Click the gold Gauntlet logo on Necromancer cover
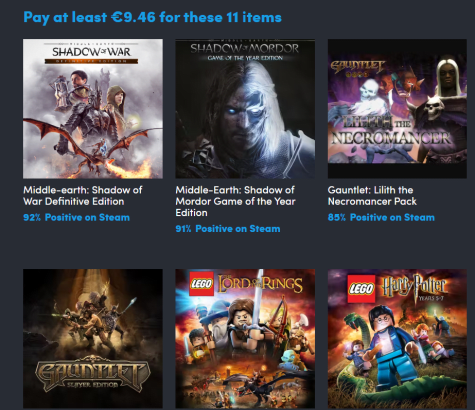Image resolution: width=475 pixels, height=410 pixels. click(357, 68)
